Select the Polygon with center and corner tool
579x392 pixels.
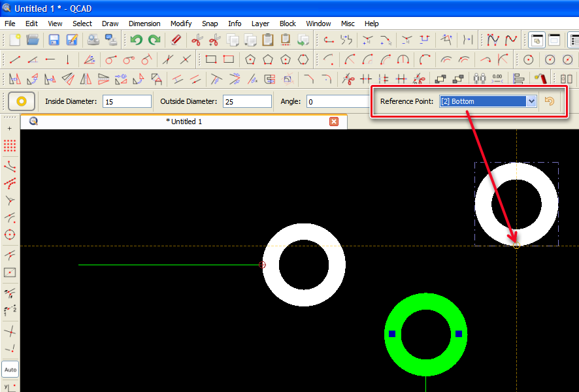(250, 59)
